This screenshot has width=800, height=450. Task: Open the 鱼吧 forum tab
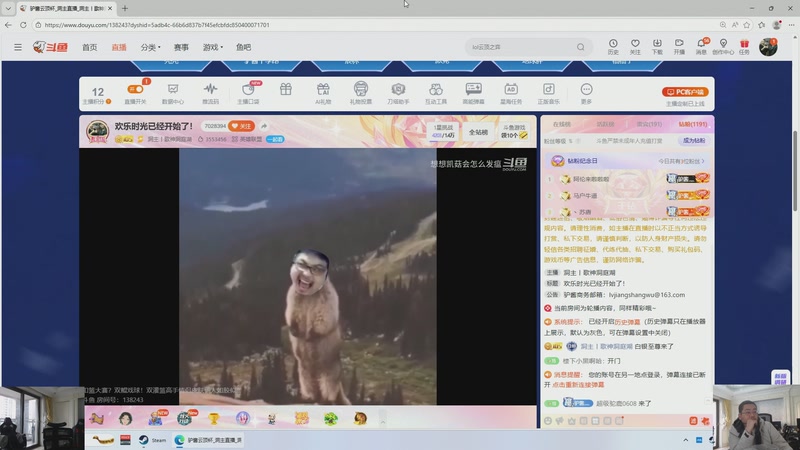tap(243, 47)
